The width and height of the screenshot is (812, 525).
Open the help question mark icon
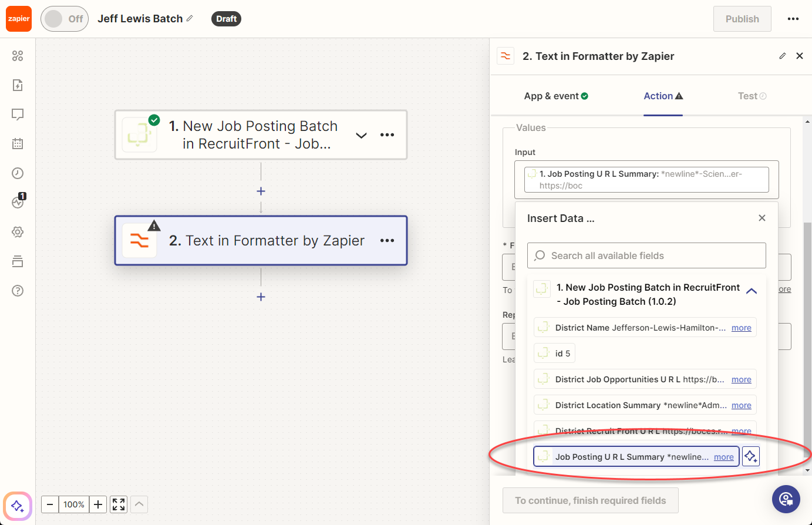(18, 291)
